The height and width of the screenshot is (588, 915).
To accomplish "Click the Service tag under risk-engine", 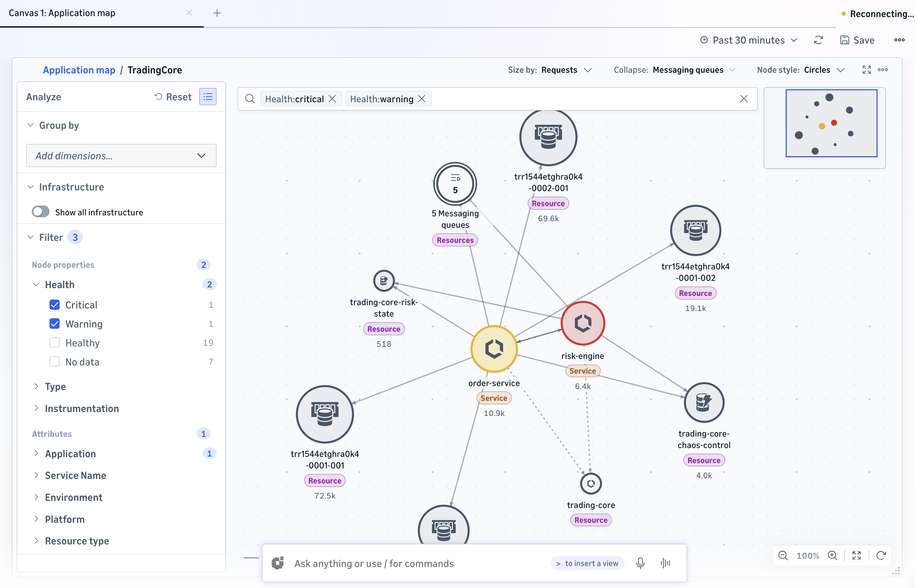I will 582,371.
